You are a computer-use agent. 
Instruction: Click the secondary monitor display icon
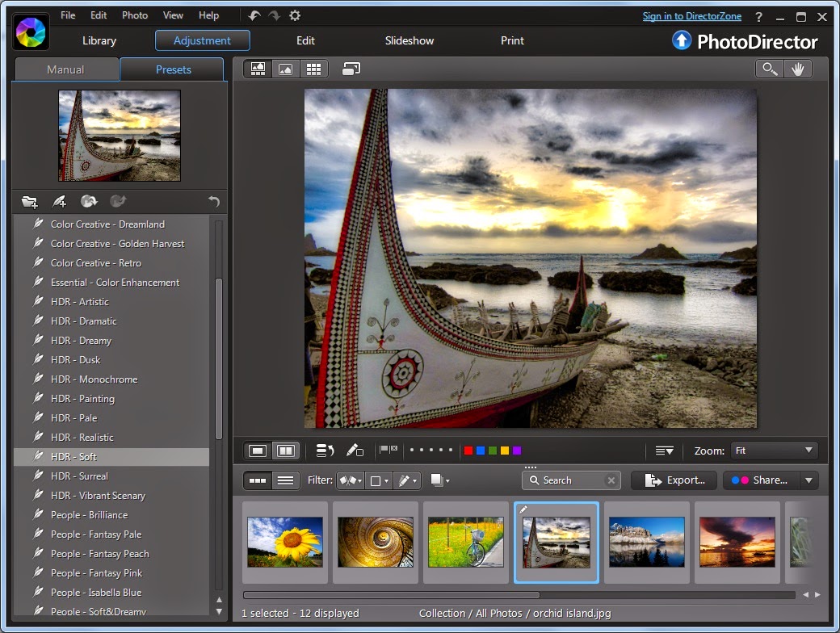(351, 69)
